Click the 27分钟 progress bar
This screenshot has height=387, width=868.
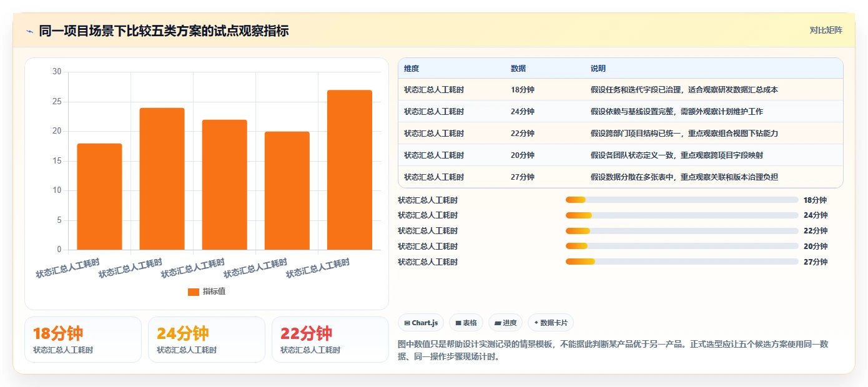pos(682,262)
